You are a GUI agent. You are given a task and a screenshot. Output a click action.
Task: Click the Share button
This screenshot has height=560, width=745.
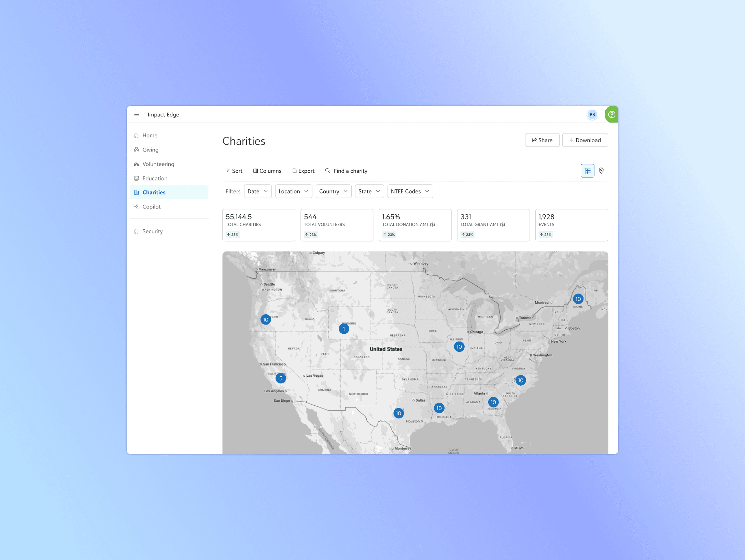(542, 140)
